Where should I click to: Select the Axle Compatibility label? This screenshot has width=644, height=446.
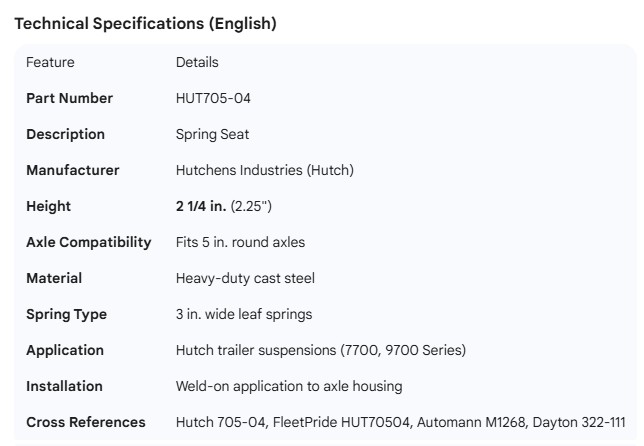coord(88,242)
